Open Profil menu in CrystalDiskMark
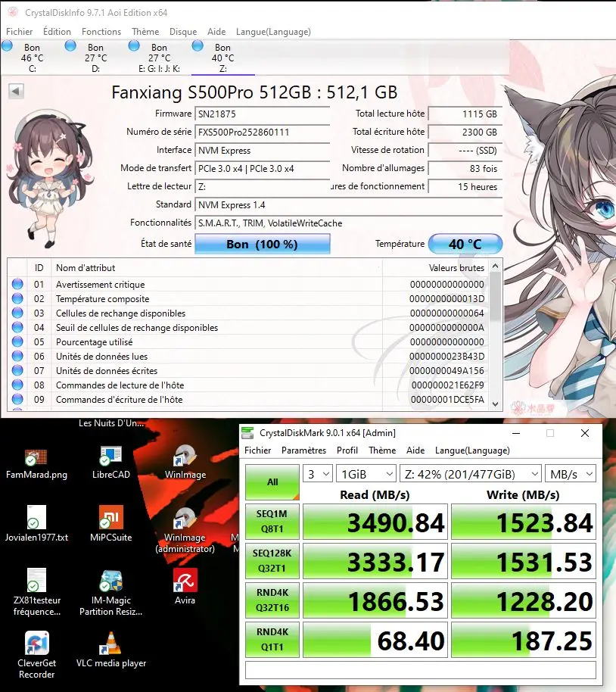Image resolution: width=616 pixels, height=692 pixels. point(347,450)
